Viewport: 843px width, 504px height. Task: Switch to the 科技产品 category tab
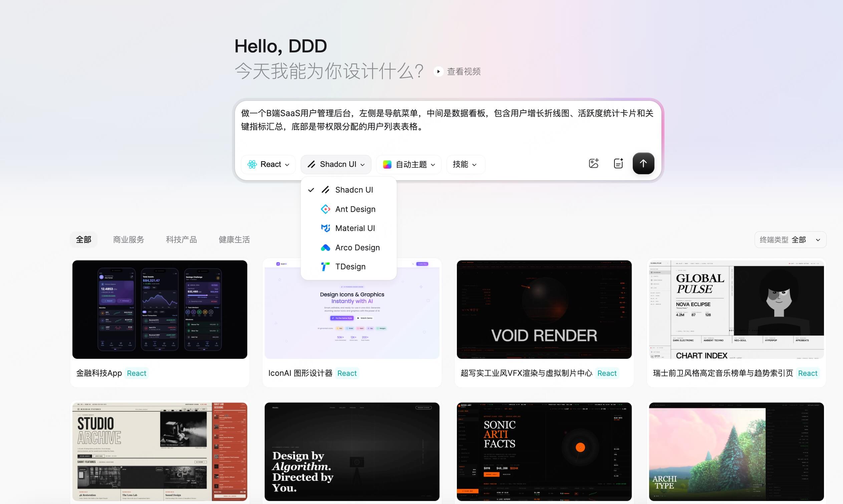pyautogui.click(x=181, y=240)
